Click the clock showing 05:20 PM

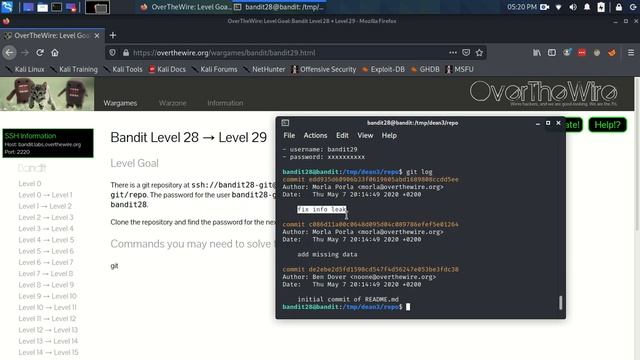[x=522, y=7]
